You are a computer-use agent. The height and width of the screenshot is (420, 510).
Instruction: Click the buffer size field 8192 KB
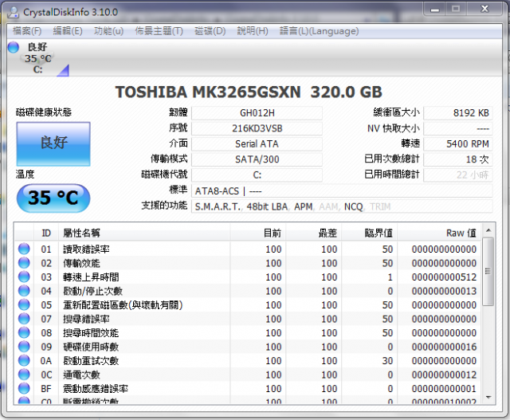click(458, 113)
